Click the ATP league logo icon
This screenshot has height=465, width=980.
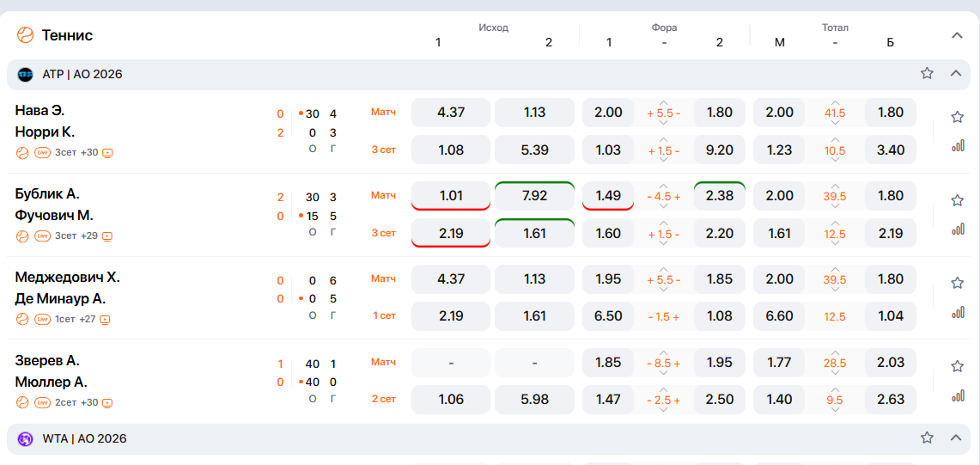click(x=25, y=75)
